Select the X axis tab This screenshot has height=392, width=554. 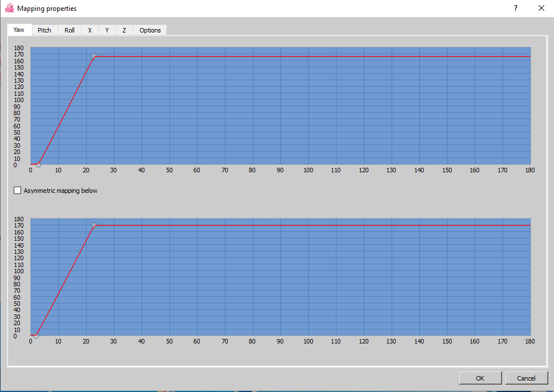90,30
